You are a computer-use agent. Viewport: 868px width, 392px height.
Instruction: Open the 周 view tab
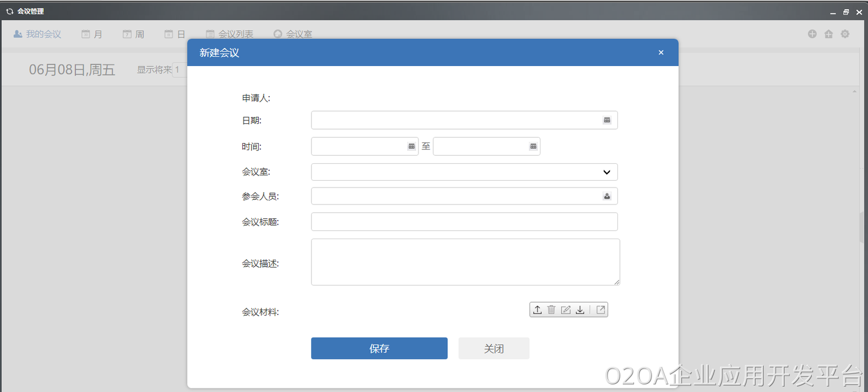pos(134,34)
